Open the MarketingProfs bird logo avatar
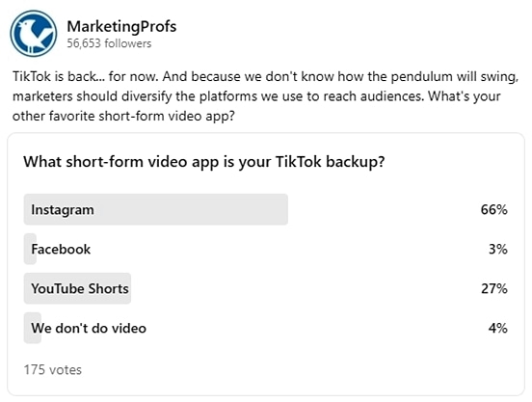The image size is (532, 402). [x=33, y=33]
